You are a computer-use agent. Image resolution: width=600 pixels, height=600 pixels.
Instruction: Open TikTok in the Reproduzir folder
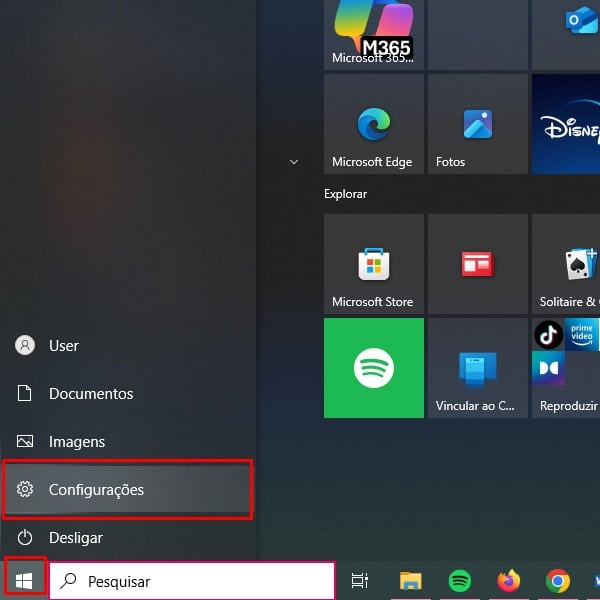pyautogui.click(x=548, y=334)
